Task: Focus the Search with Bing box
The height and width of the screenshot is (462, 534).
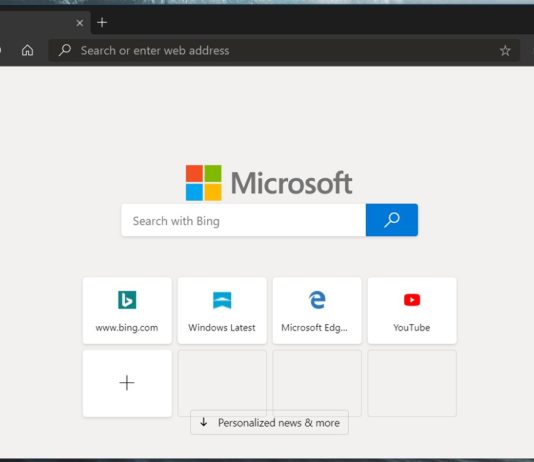Action: click(244, 220)
